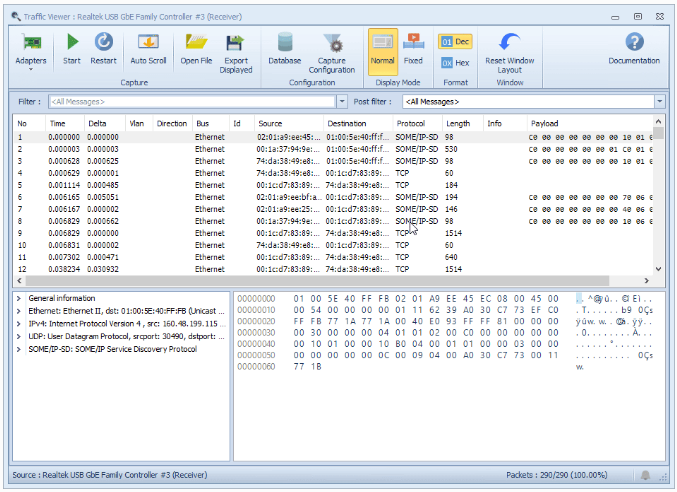Open Documentation help
This screenshot has height=492, width=677.
[x=634, y=49]
